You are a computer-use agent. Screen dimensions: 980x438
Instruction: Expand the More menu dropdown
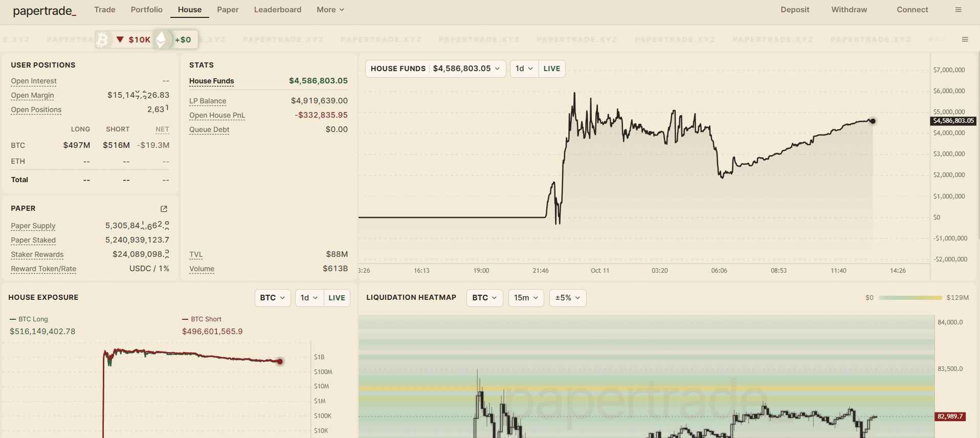[330, 10]
